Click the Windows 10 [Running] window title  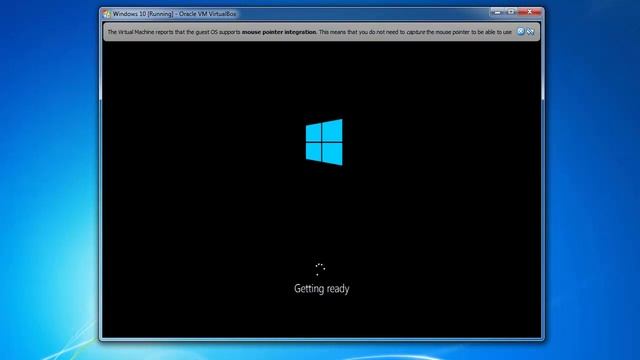pyautogui.click(x=174, y=14)
